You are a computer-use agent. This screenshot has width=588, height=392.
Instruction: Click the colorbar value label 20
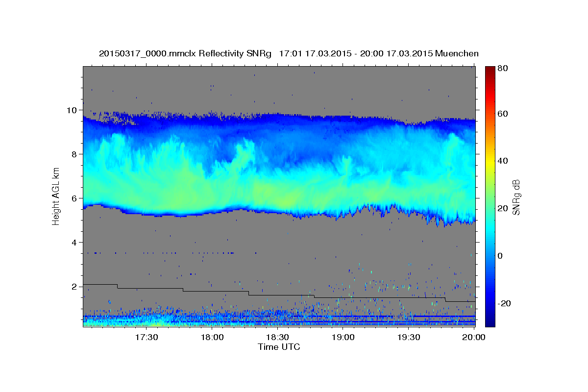502,208
